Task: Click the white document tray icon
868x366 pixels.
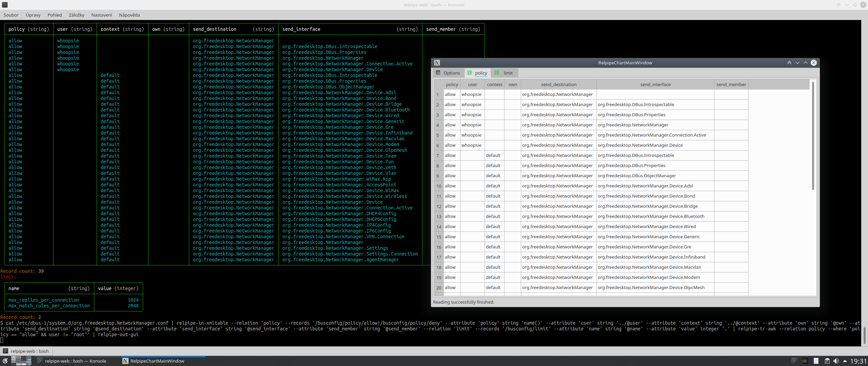Action: (816, 361)
